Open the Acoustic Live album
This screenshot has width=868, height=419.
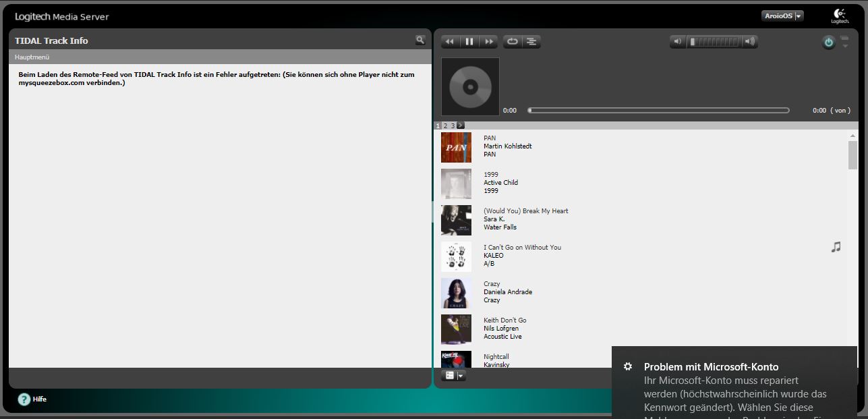(502, 337)
